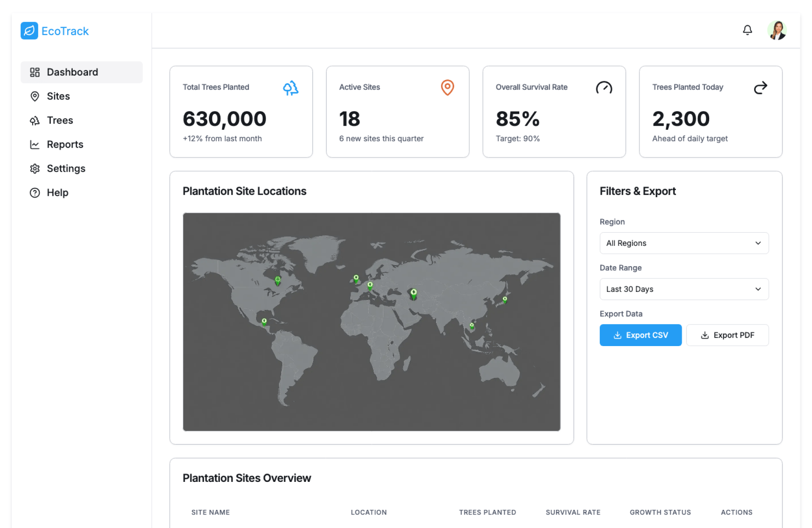Viewport: 812px width, 528px height.
Task: Click the trees icon on Total Trees Planted card
Action: tap(291, 88)
